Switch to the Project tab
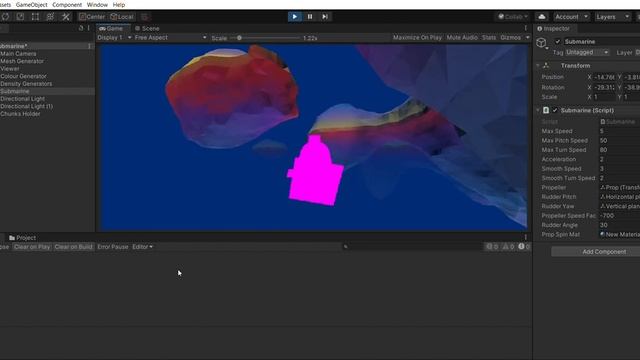The height and width of the screenshot is (360, 640). 23,238
